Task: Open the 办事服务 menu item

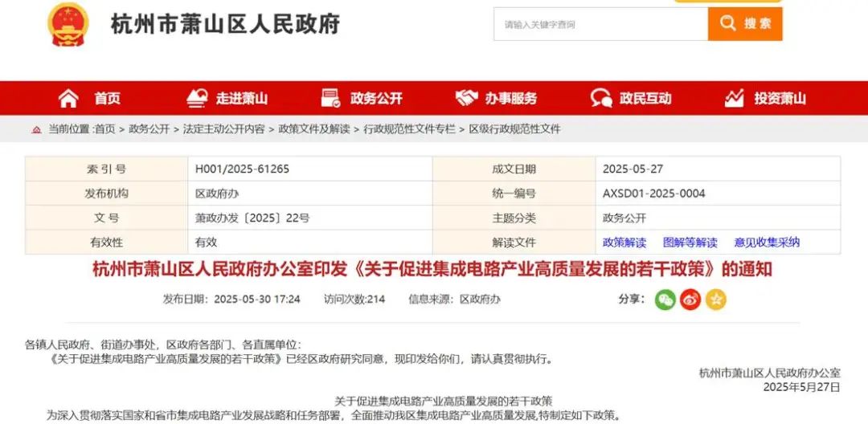Action: [510, 98]
